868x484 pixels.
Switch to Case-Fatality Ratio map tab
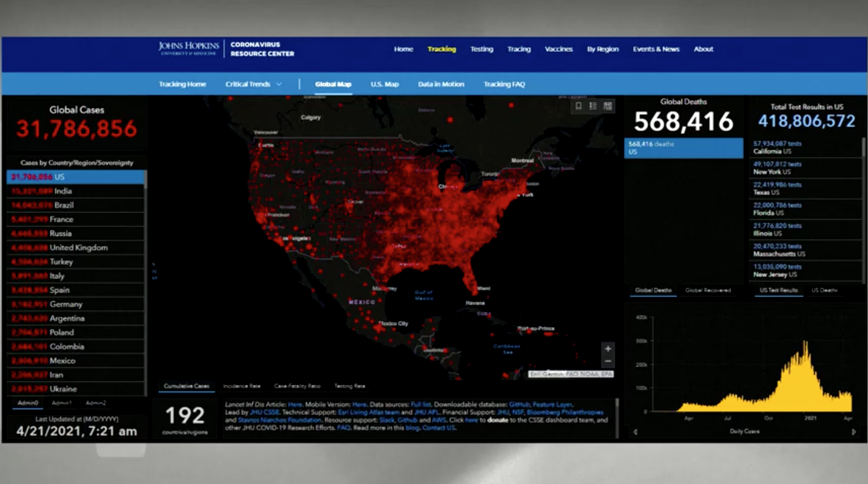tap(297, 386)
